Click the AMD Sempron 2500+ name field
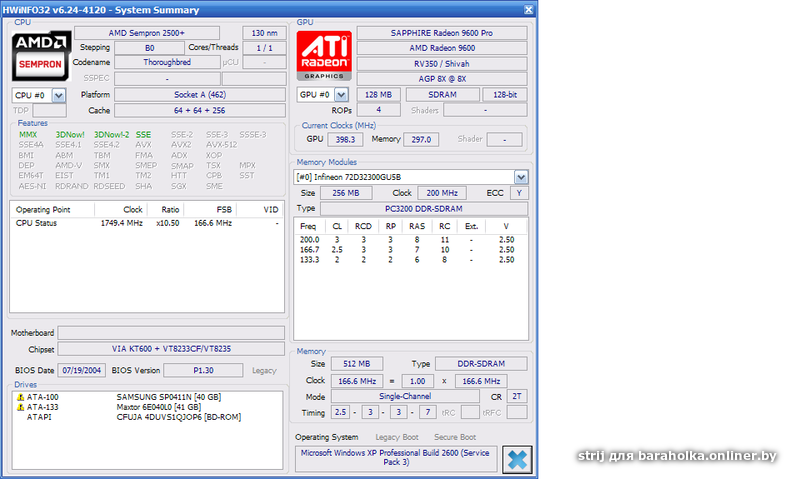The width and height of the screenshot is (800, 479). pos(147,33)
